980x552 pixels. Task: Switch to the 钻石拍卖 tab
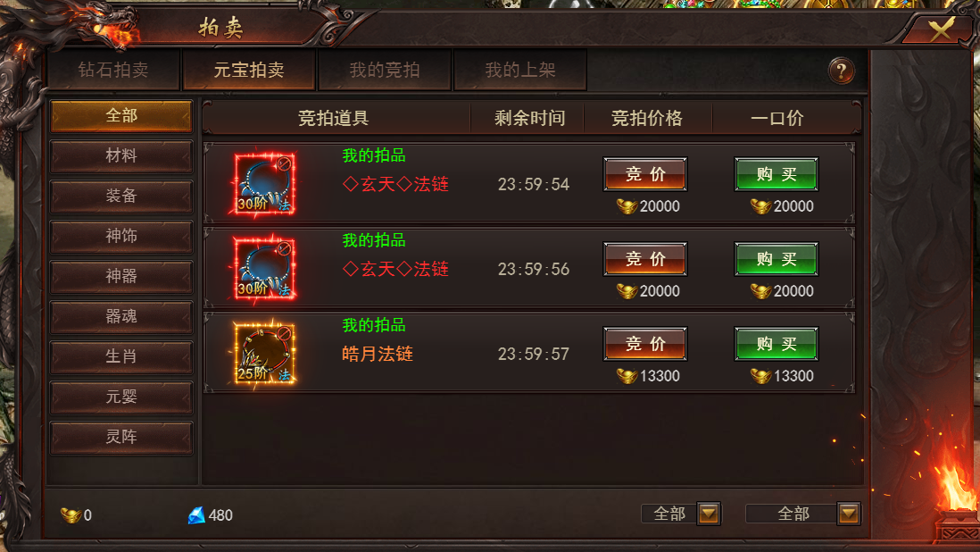(x=113, y=70)
